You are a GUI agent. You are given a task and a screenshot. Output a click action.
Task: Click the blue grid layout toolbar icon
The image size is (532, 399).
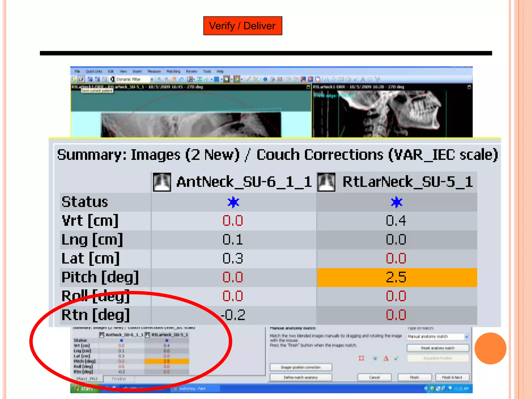coord(216,79)
